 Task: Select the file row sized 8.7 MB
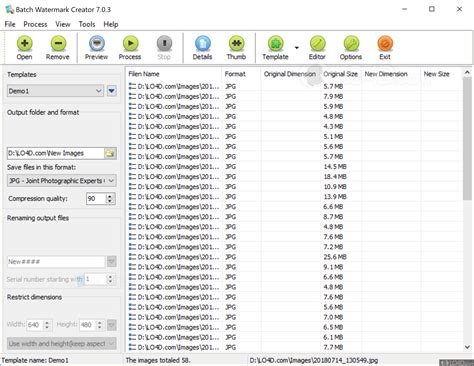295,217
